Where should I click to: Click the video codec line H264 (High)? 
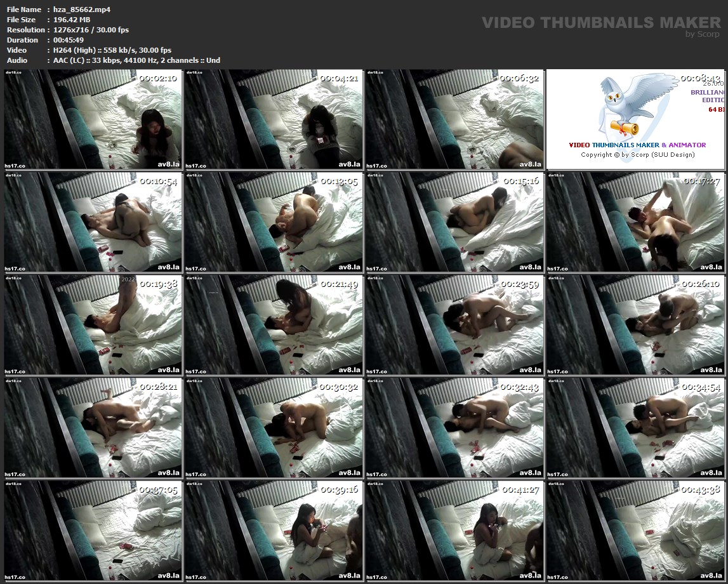[112, 50]
